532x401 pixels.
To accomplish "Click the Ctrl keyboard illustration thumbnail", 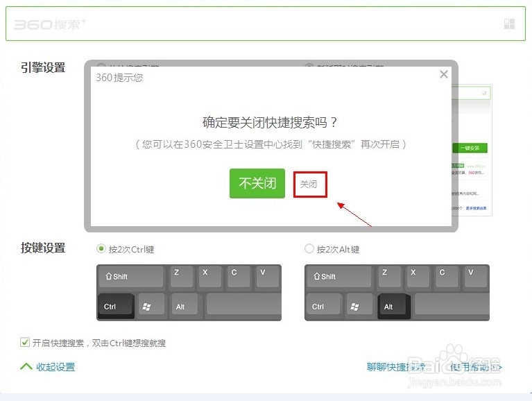I will coord(189,293).
